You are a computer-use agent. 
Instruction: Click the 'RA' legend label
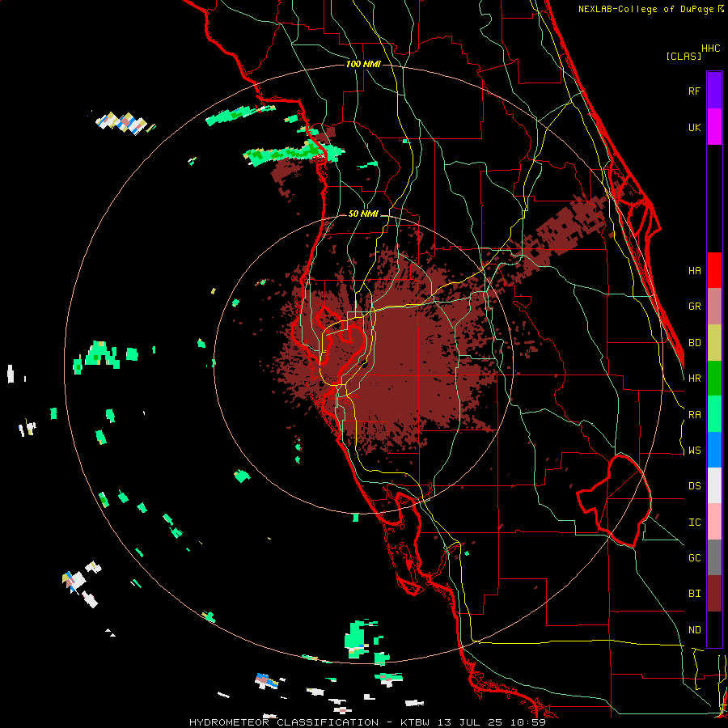point(694,415)
